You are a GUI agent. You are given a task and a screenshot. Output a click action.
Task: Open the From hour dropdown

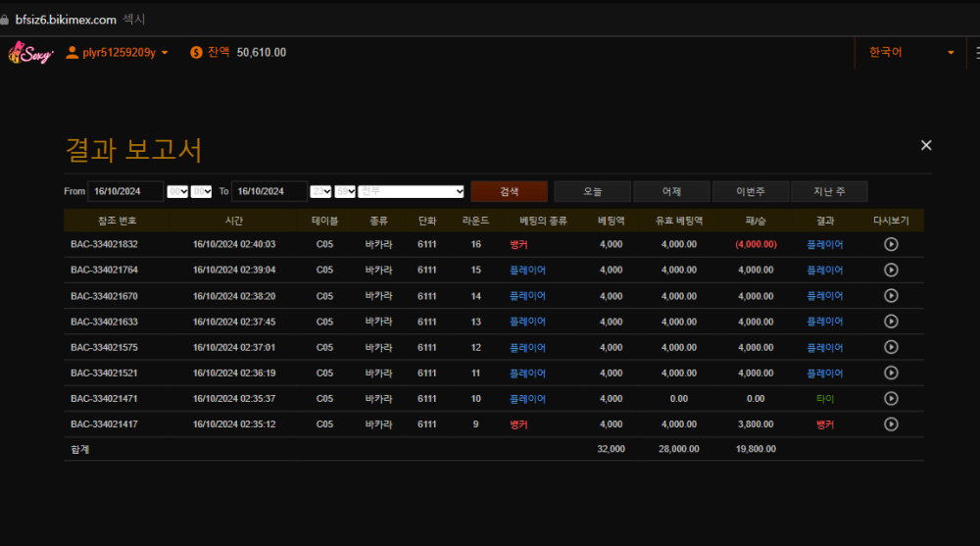[177, 192]
